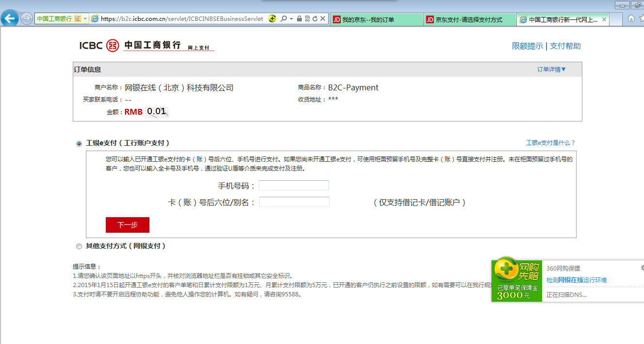Click the window minimize button
Screen dimensions: 644x344
[x=623, y=4]
